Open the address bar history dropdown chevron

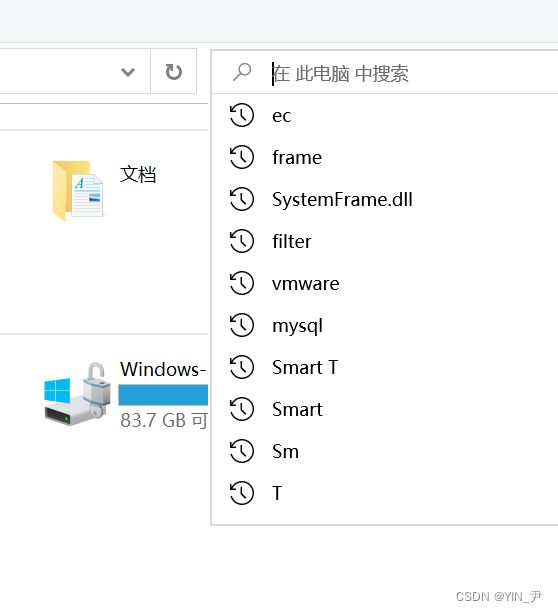click(128, 72)
